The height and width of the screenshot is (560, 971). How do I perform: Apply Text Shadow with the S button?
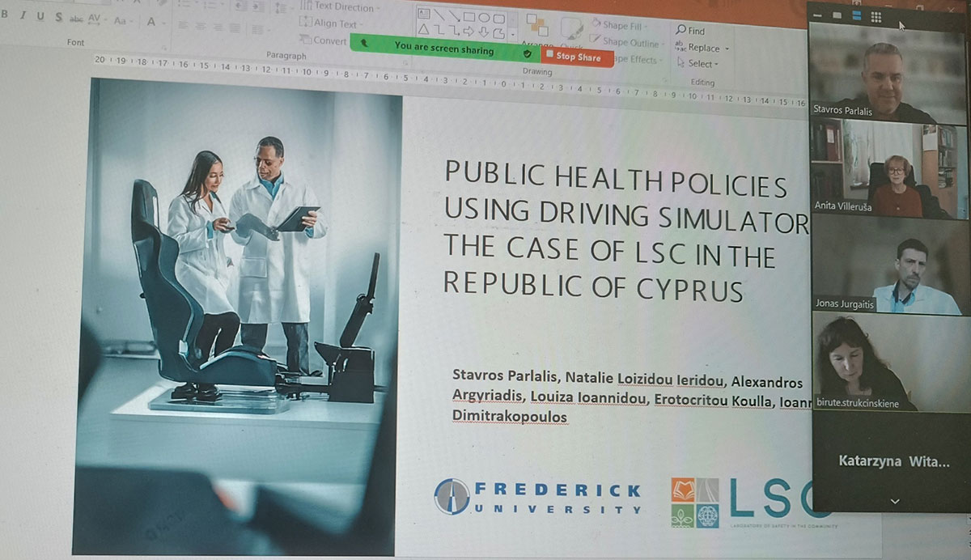coord(58,17)
